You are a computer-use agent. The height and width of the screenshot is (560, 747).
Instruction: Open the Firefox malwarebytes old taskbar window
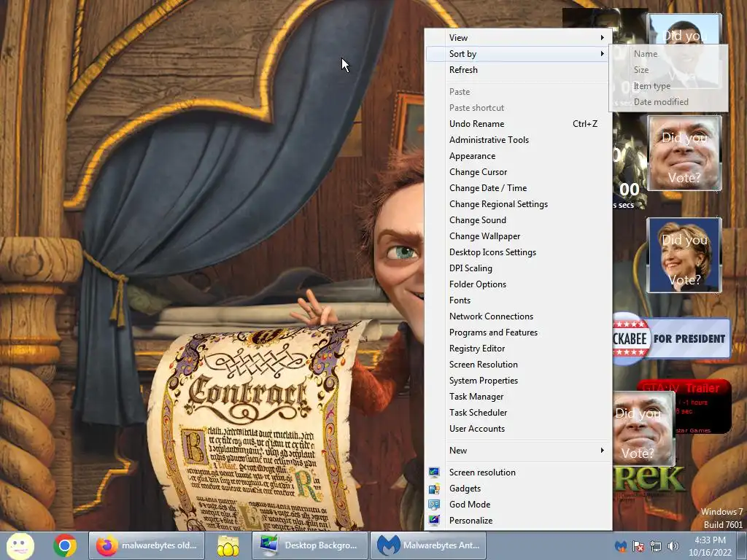click(x=147, y=545)
